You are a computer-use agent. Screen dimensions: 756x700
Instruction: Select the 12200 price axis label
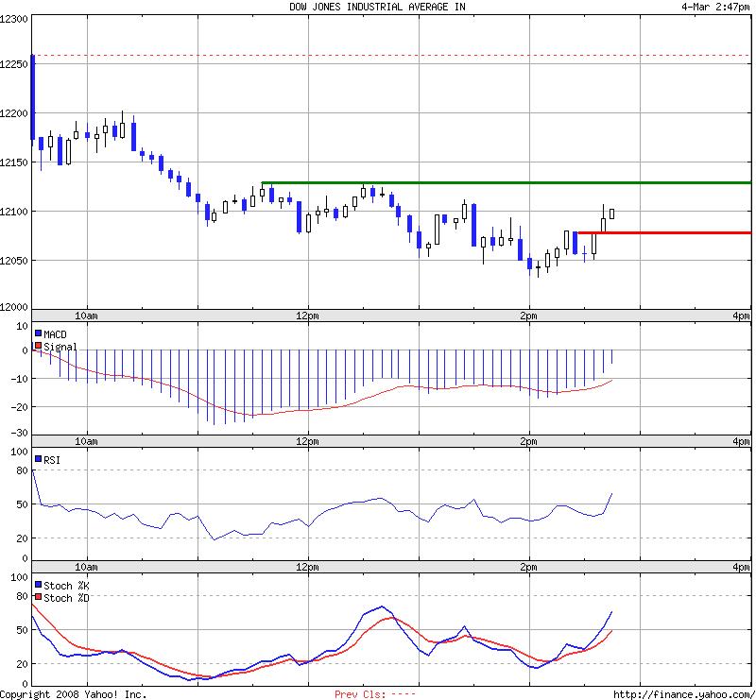pos(14,113)
